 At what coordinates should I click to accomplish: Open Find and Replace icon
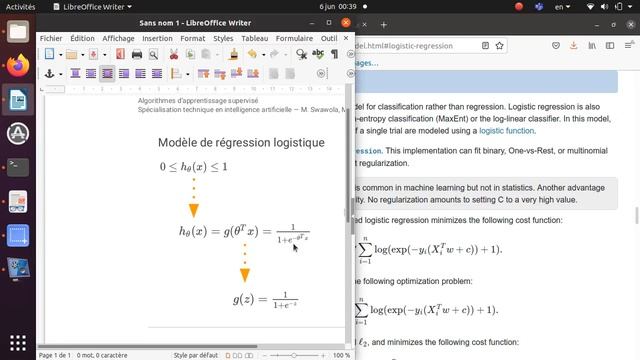pos(301,54)
